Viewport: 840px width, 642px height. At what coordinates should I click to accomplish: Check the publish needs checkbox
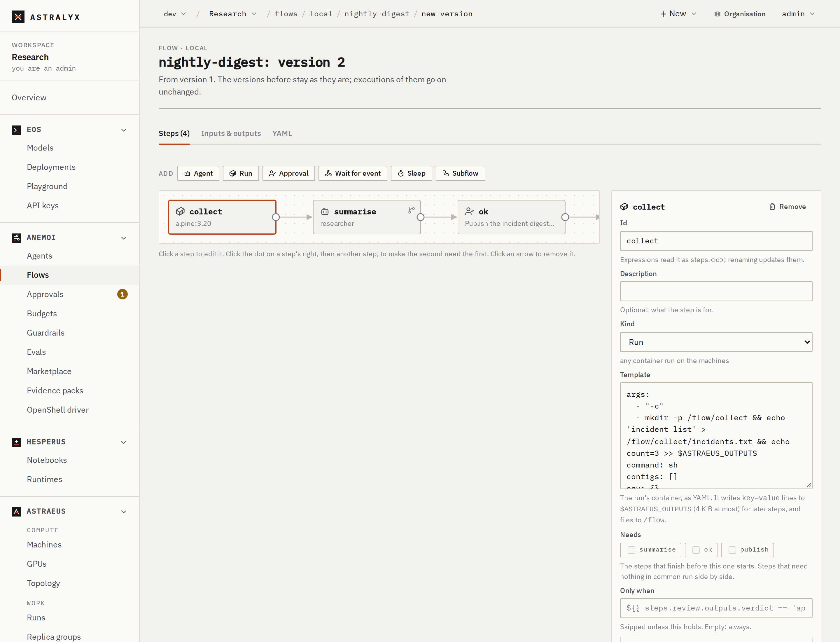click(732, 550)
